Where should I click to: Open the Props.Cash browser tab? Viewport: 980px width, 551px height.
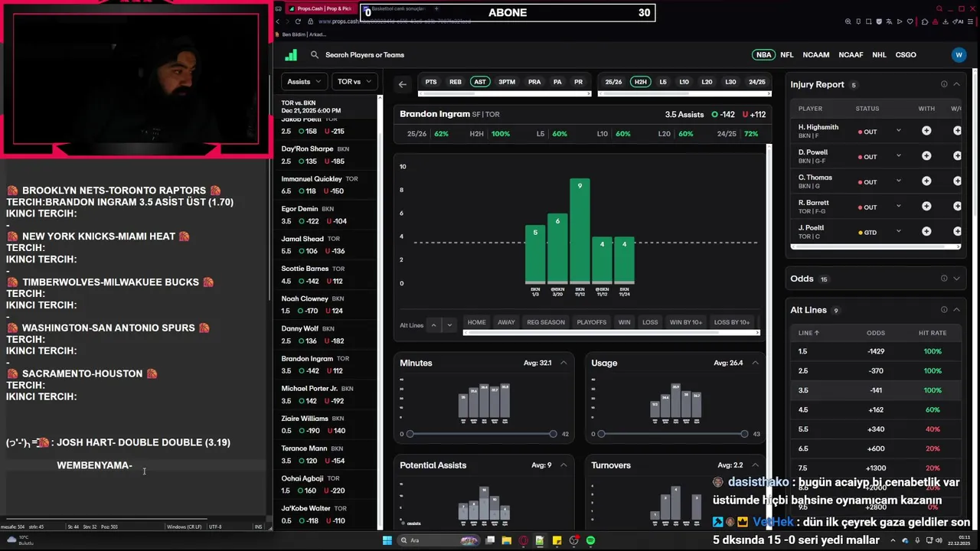pyautogui.click(x=320, y=8)
